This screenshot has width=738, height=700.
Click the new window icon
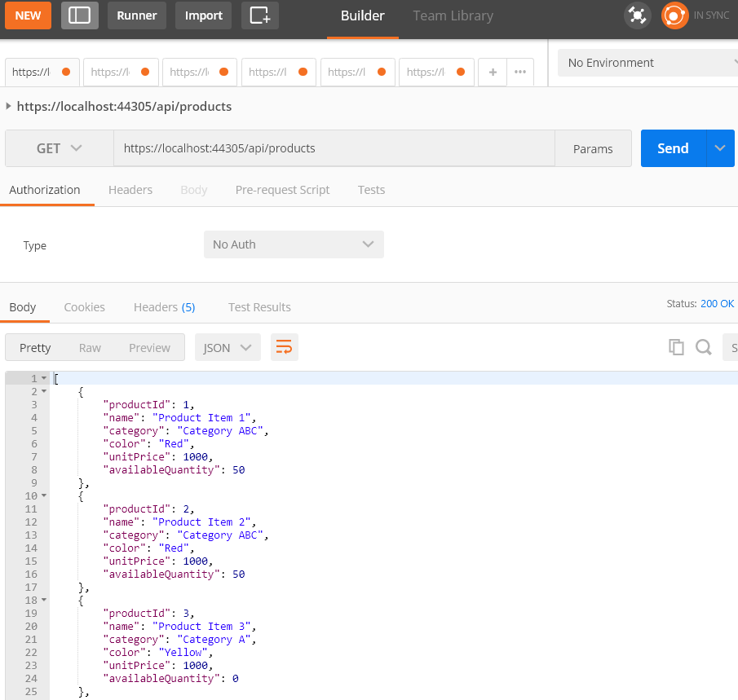tap(259, 15)
